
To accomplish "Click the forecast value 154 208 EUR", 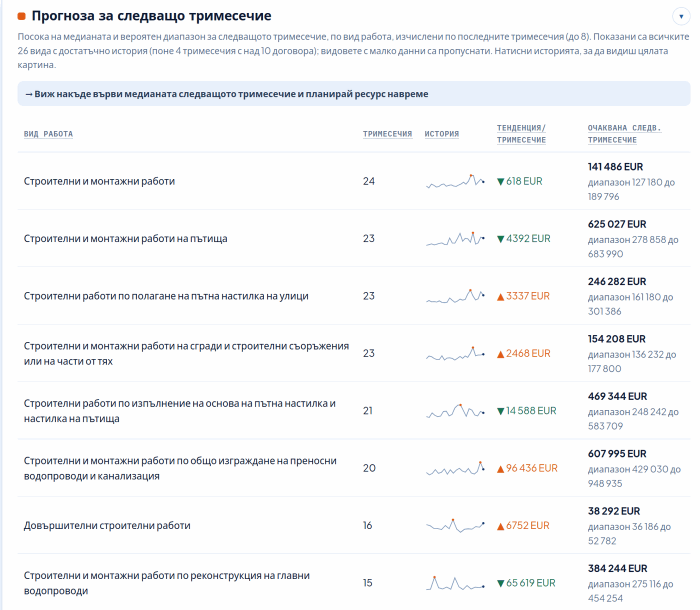I will click(x=616, y=339).
